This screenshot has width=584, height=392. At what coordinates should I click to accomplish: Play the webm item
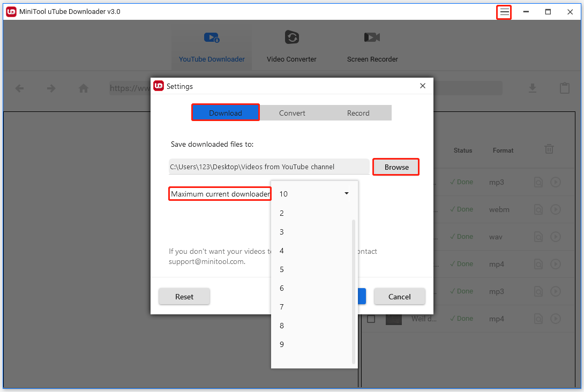(x=555, y=209)
